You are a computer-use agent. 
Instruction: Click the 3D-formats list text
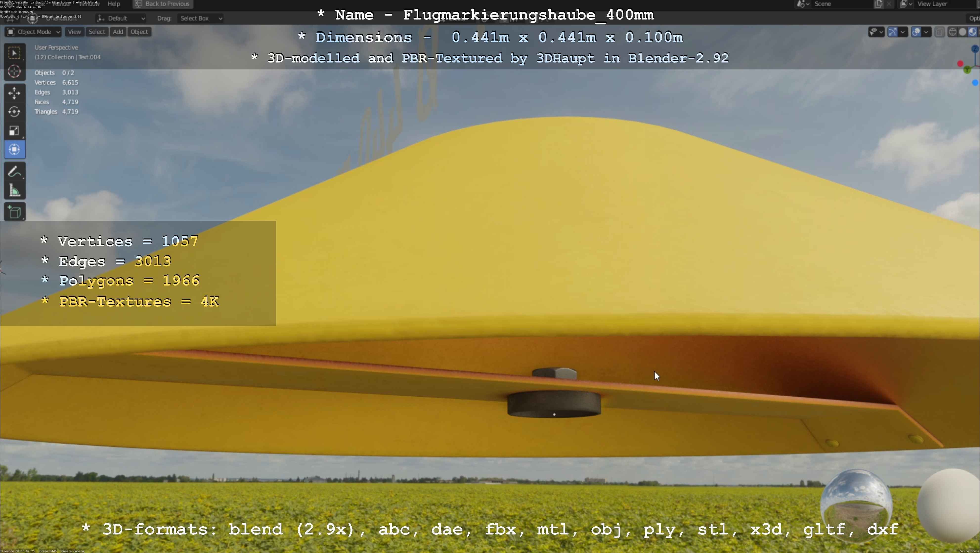(490, 530)
